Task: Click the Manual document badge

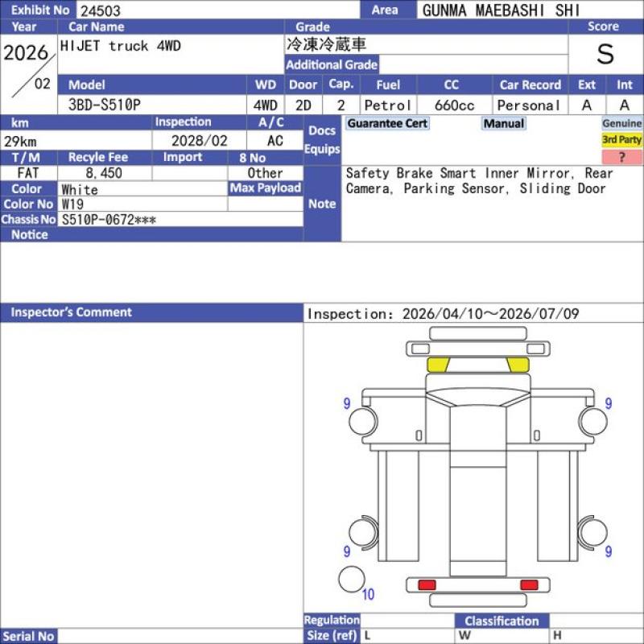Action: tap(504, 123)
